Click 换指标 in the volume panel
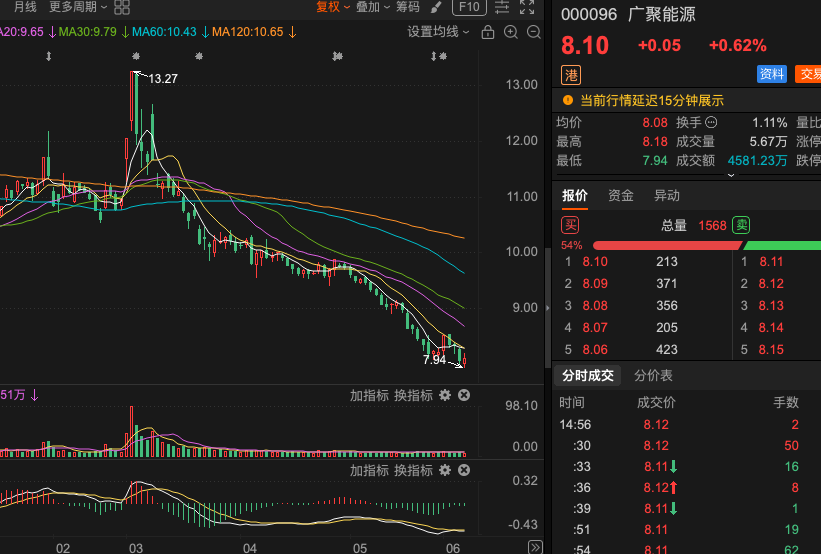Image resolution: width=821 pixels, height=554 pixels. pyautogui.click(x=413, y=395)
